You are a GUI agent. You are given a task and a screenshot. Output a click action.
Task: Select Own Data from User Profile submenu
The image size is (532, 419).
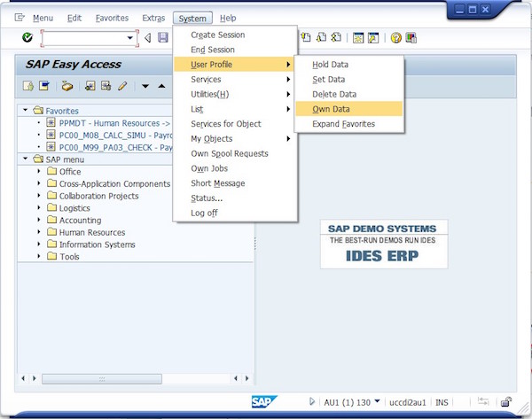pyautogui.click(x=330, y=109)
